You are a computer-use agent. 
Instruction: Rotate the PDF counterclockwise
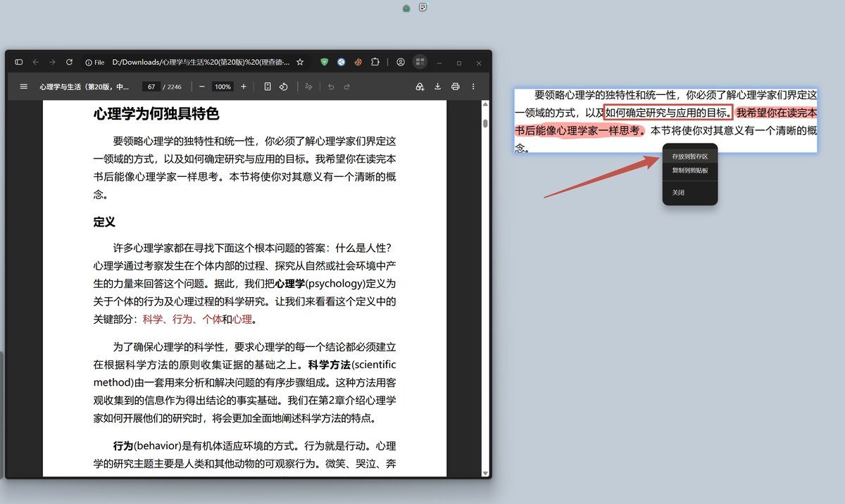[x=283, y=87]
